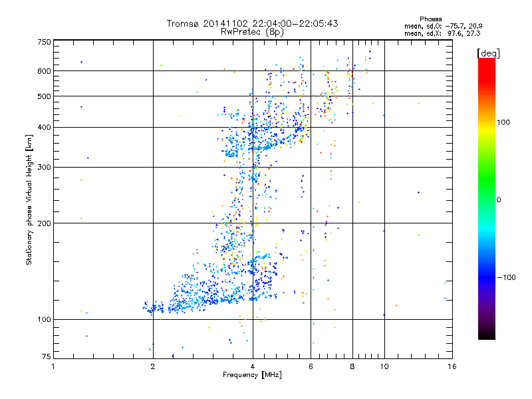
Task: Click the x-axis tick label '16'
Action: [x=452, y=366]
